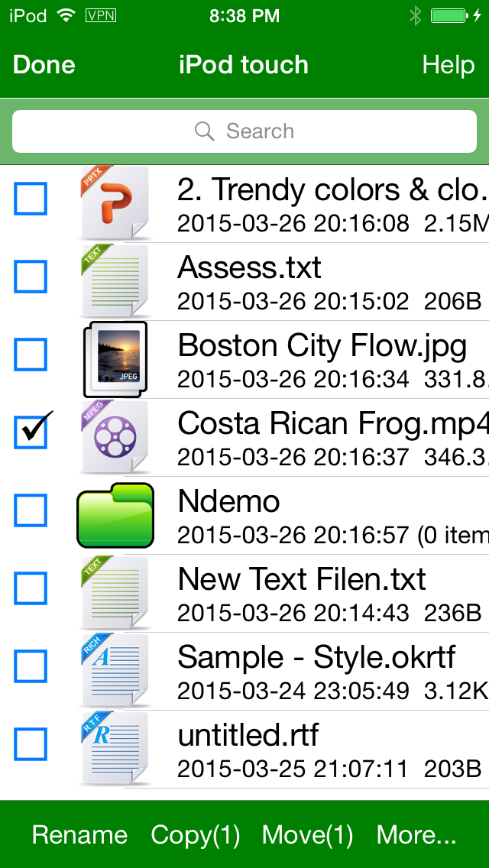Tap the VPN status indicator
The height and width of the screenshot is (868, 489).
[100, 15]
